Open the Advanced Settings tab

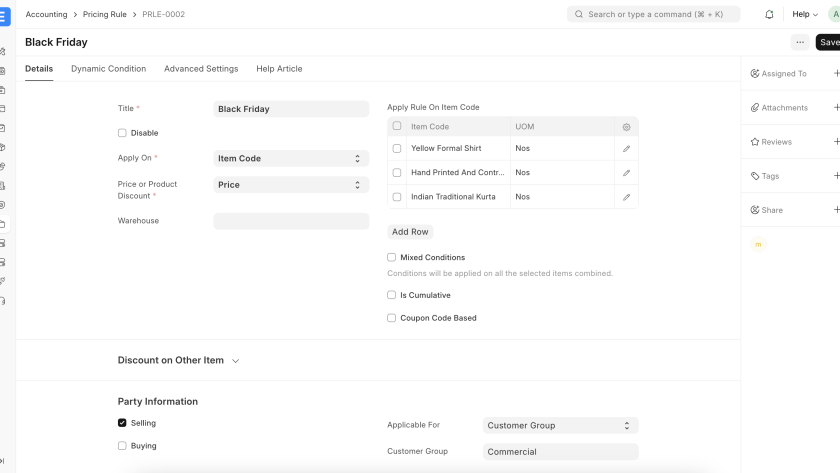click(x=201, y=69)
